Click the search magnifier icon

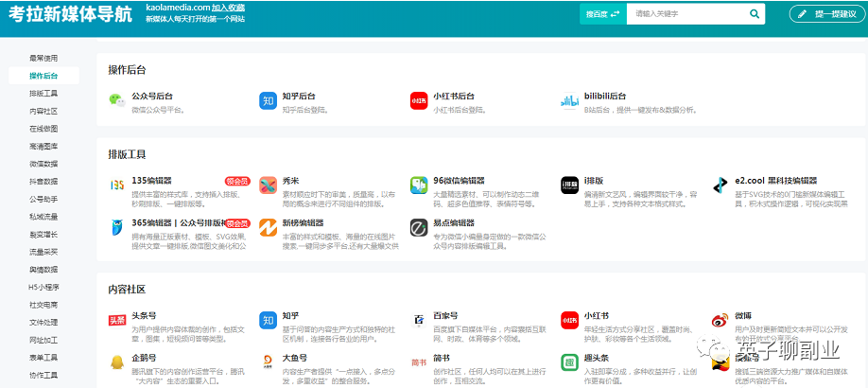click(755, 14)
